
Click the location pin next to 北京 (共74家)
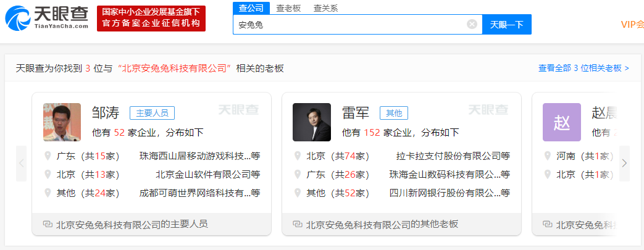(298, 156)
